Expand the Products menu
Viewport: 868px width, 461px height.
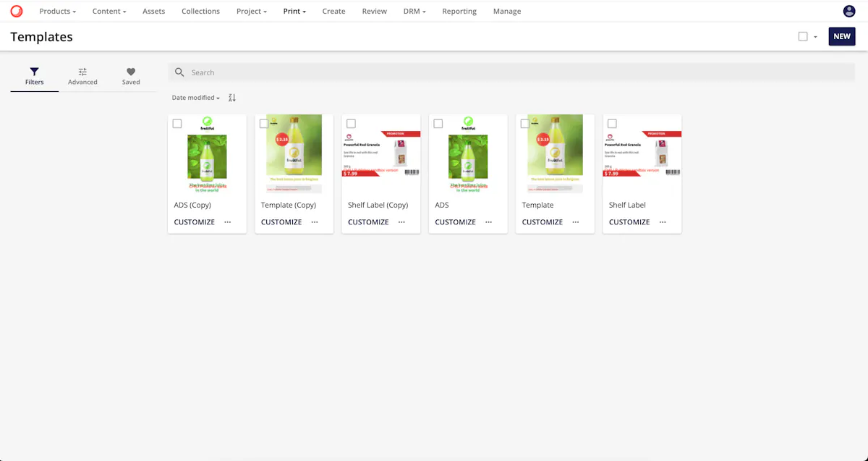(x=57, y=12)
